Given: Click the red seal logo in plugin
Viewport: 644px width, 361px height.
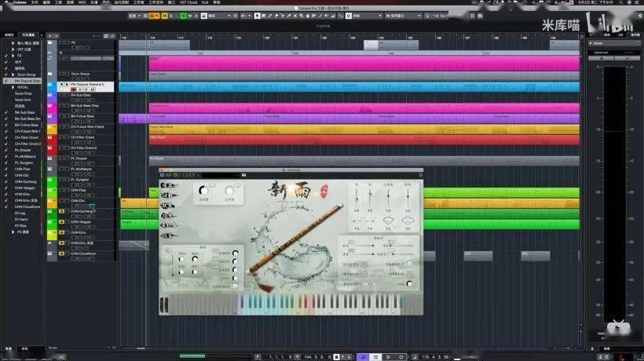Looking at the screenshot, I should click(x=324, y=191).
